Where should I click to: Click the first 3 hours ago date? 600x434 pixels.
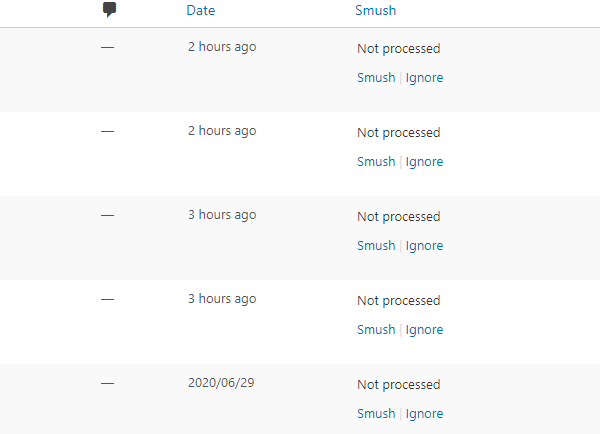click(x=222, y=215)
